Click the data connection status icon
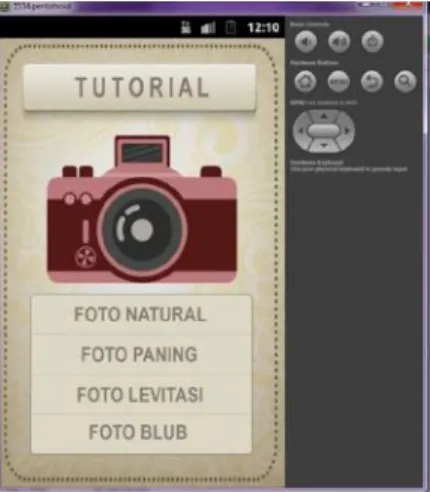The image size is (430, 492). pos(186,27)
